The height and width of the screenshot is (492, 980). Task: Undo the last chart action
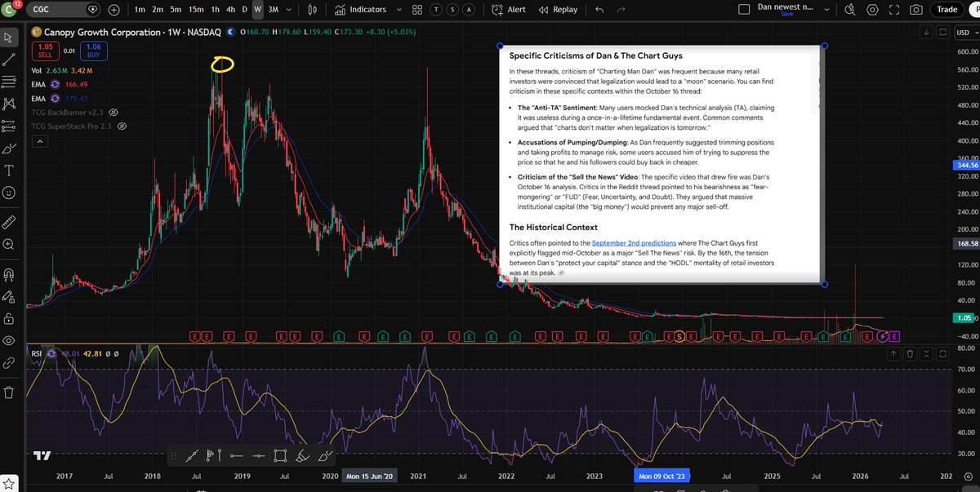pyautogui.click(x=600, y=10)
